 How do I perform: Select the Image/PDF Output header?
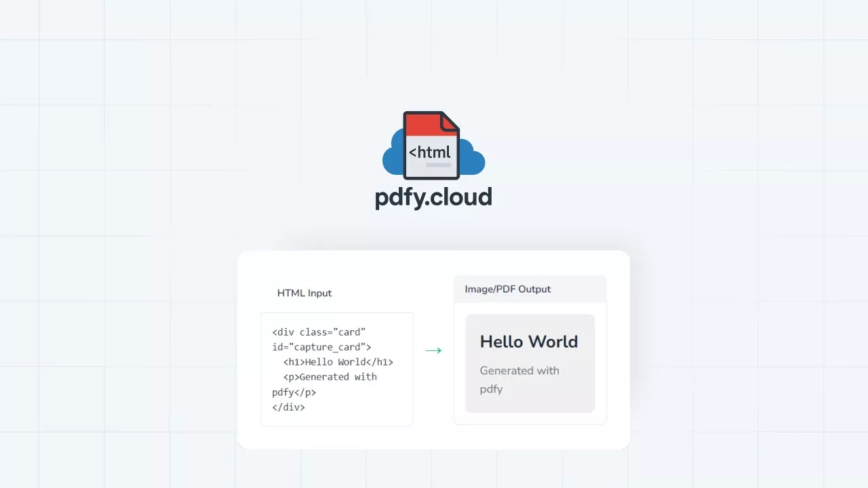pos(508,289)
